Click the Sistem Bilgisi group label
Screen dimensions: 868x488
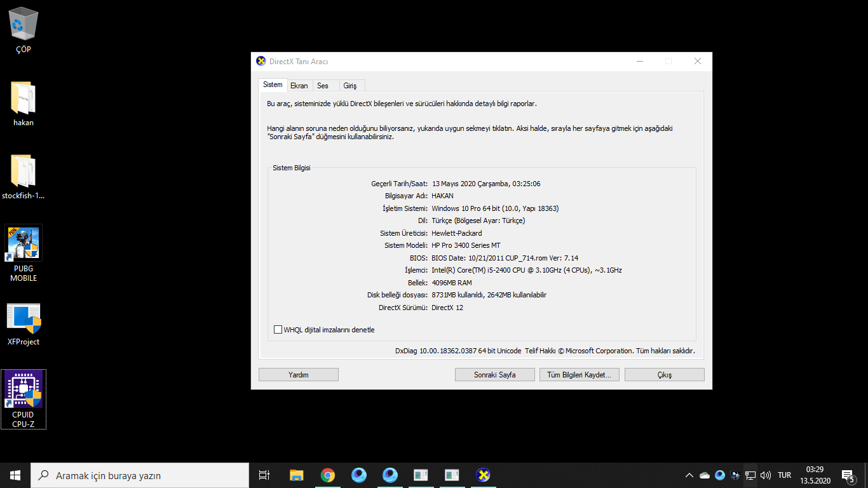tap(292, 168)
